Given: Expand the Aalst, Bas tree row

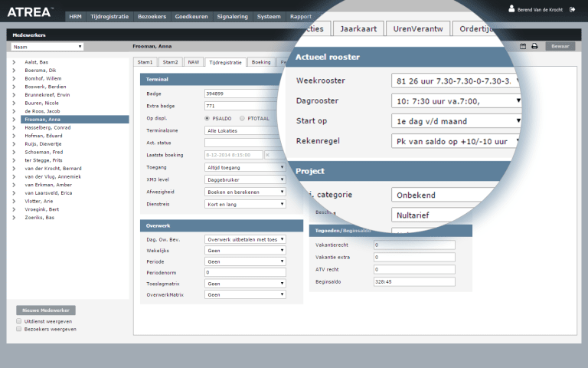Looking at the screenshot, I should point(14,62).
